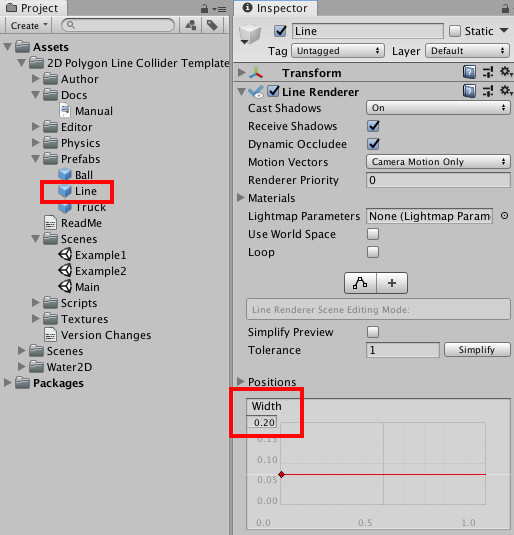Viewport: 514px width, 535px height.
Task: Open the Project panel options menu icon
Action: click(219, 9)
